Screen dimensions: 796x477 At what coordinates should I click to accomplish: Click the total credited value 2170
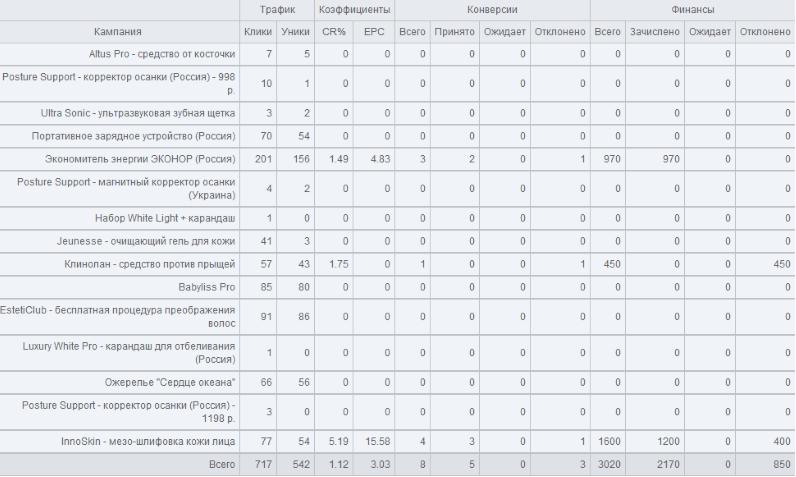pos(668,464)
